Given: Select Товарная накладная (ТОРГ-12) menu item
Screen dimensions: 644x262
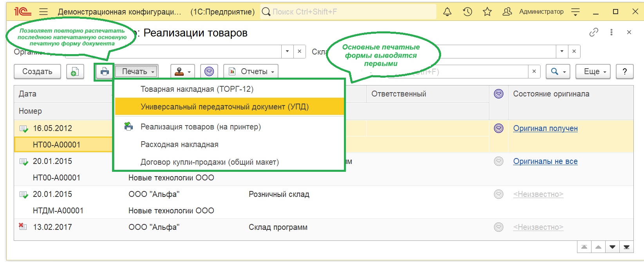Looking at the screenshot, I should [197, 89].
